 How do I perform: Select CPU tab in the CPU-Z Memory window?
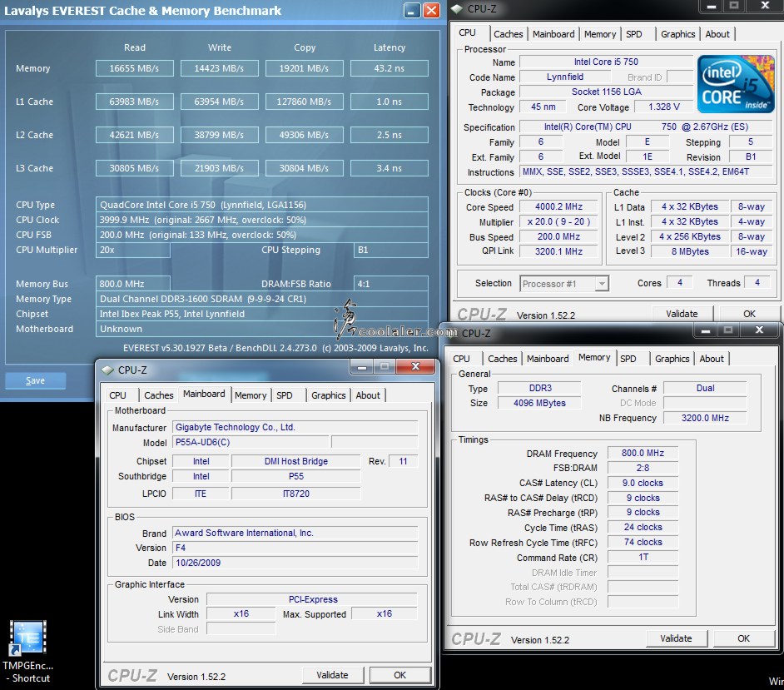461,359
